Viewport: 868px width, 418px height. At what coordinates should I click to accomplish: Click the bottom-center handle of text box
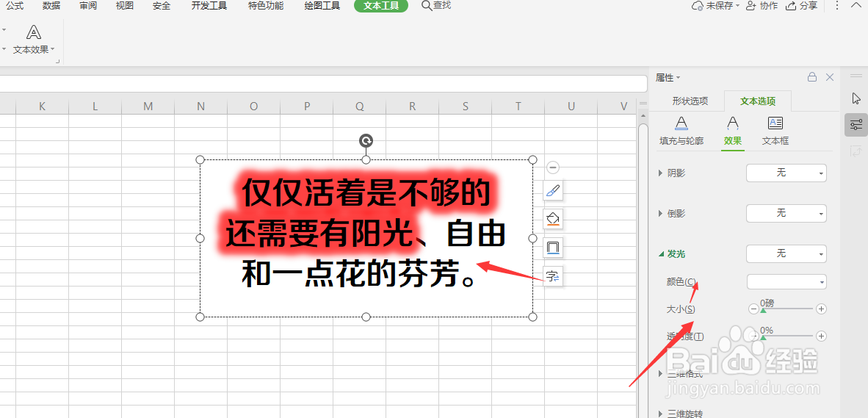point(366,317)
